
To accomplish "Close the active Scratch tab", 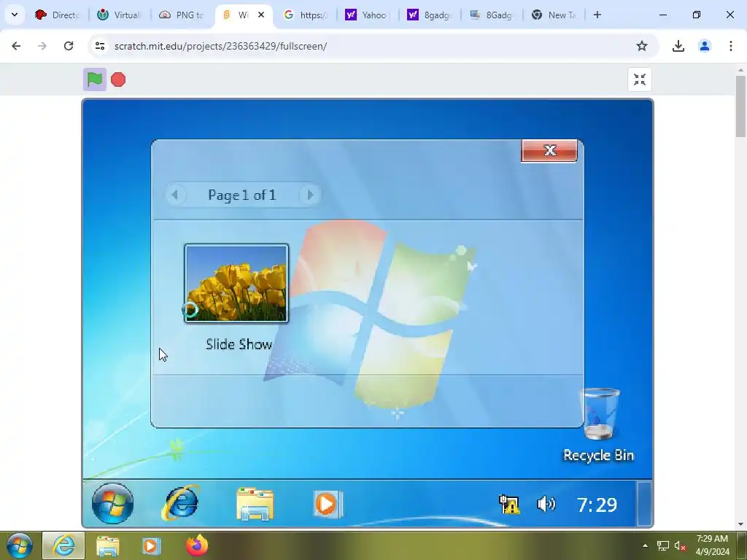I will [261, 15].
